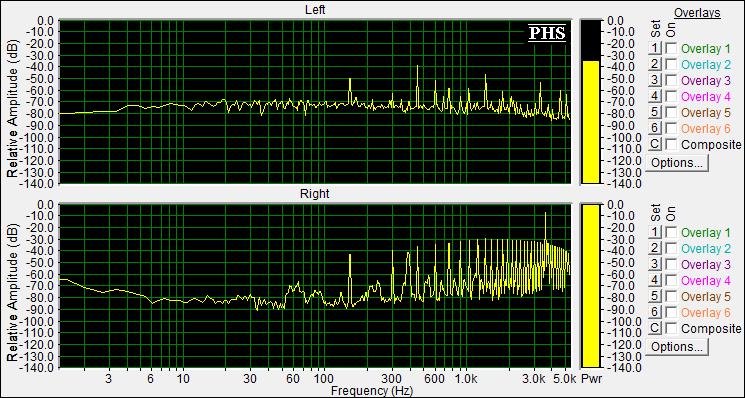Set Overlay 2 in the Right channel panel
745x398 pixels.
[655, 248]
